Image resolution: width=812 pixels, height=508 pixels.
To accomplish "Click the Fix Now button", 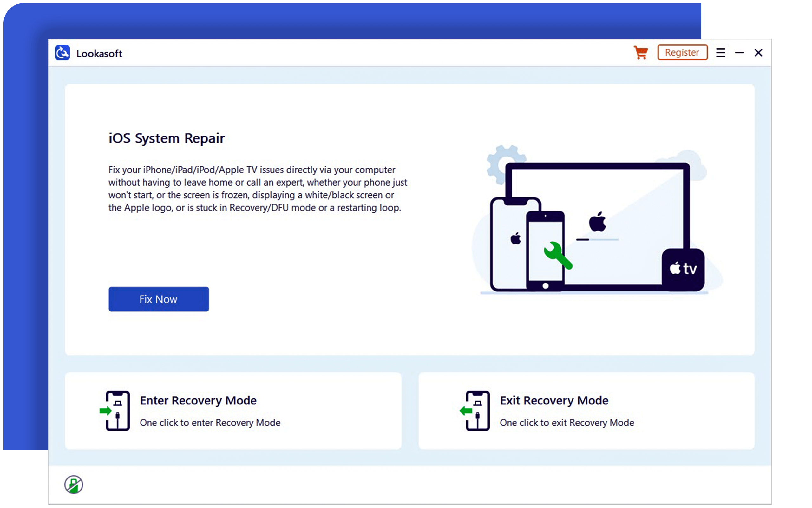I will click(159, 299).
